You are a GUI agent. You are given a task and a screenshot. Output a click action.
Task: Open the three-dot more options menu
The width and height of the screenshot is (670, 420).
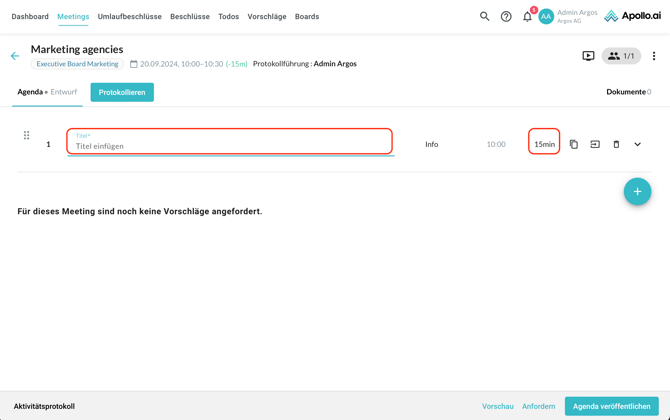(x=654, y=56)
